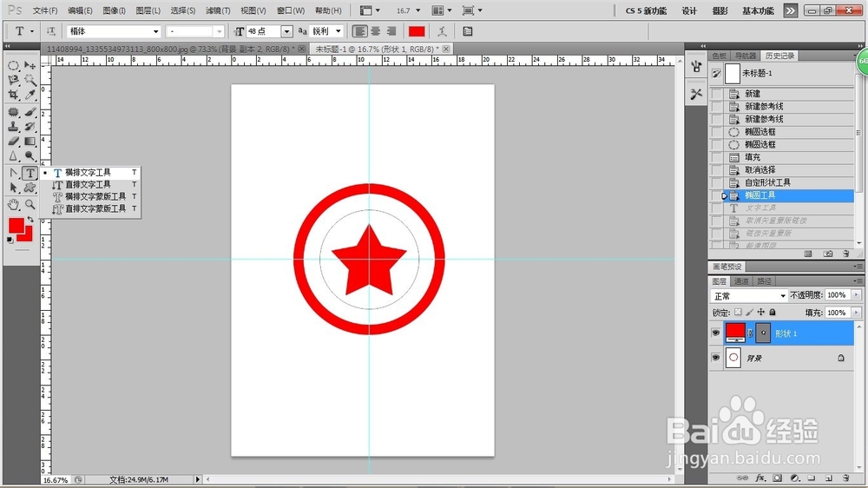The width and height of the screenshot is (868, 488).
Task: Choose the Crop tool
Action: (x=13, y=95)
